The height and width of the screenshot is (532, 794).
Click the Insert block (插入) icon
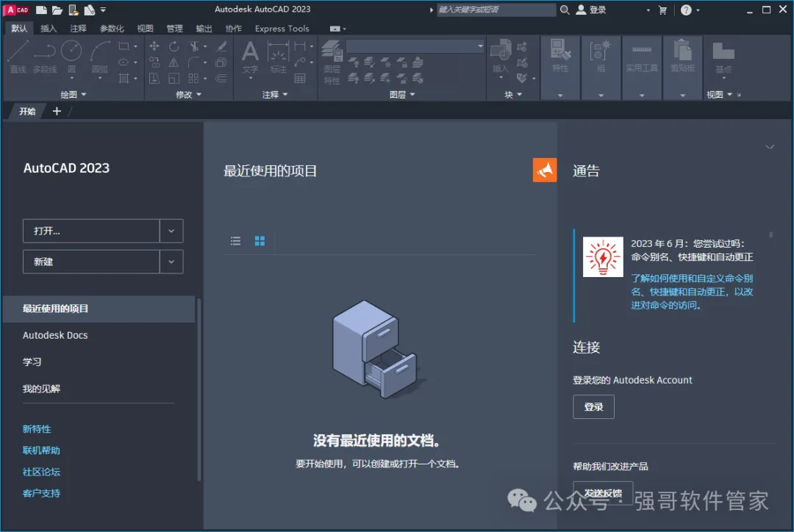pyautogui.click(x=501, y=57)
